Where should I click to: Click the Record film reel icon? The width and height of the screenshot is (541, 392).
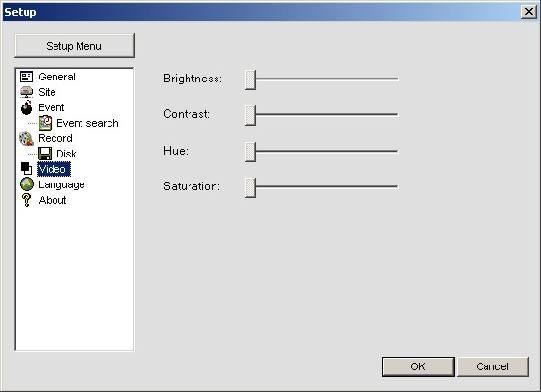26,138
